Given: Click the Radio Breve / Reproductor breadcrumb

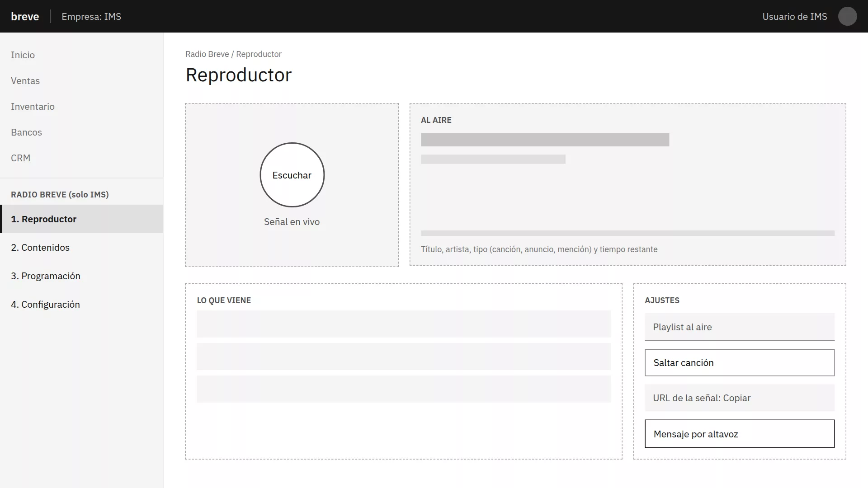Looking at the screenshot, I should point(233,54).
